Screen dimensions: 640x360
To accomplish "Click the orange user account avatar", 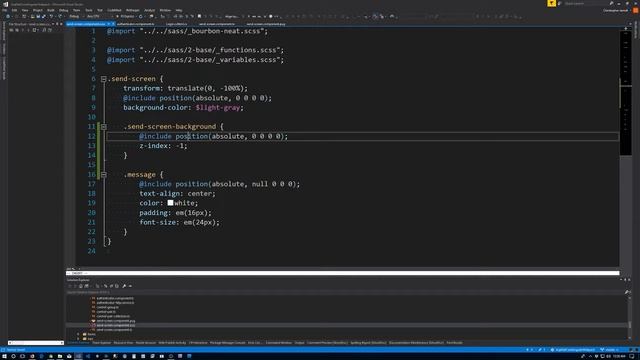I will click(x=635, y=10).
